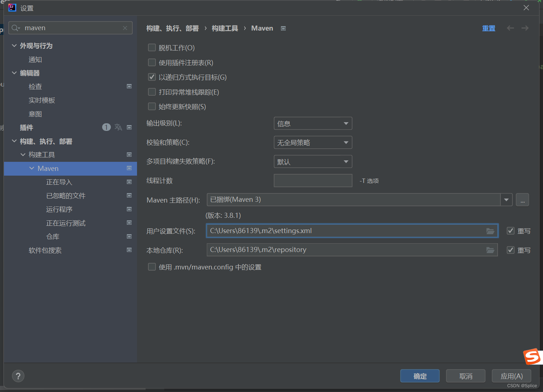
Task: Click the update badge next to 插件
Action: click(106, 127)
